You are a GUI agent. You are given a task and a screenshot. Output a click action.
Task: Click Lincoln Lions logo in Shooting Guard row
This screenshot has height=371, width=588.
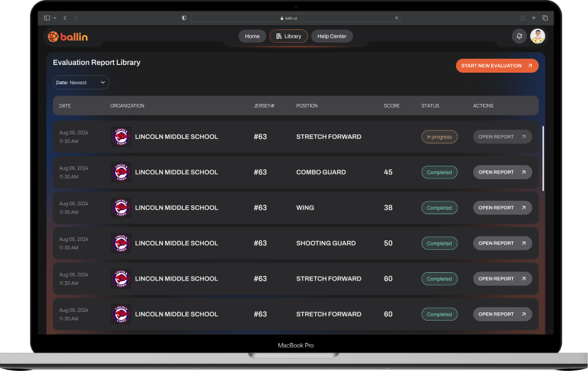coord(121,243)
